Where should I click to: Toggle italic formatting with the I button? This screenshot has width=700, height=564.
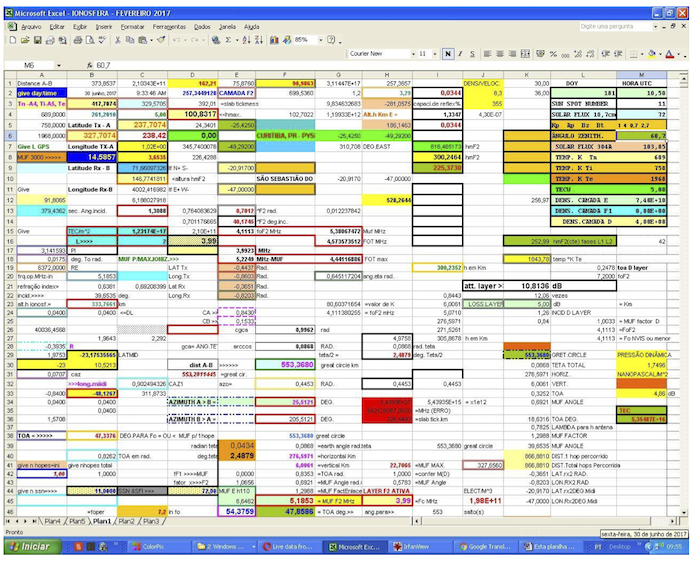[x=462, y=53]
